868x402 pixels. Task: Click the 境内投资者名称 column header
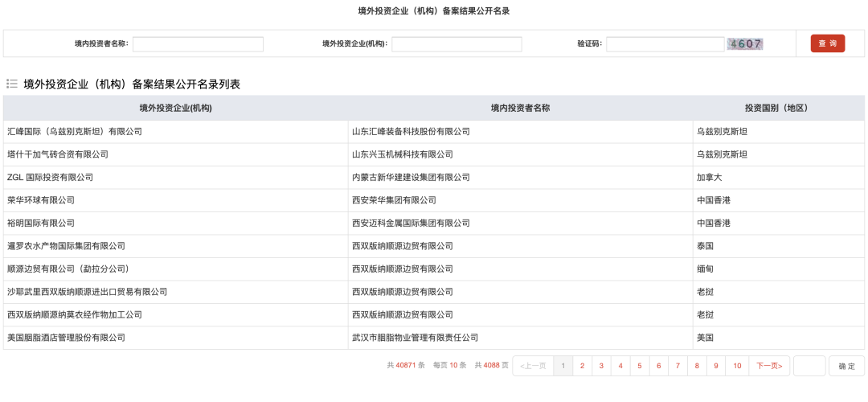[x=520, y=108]
